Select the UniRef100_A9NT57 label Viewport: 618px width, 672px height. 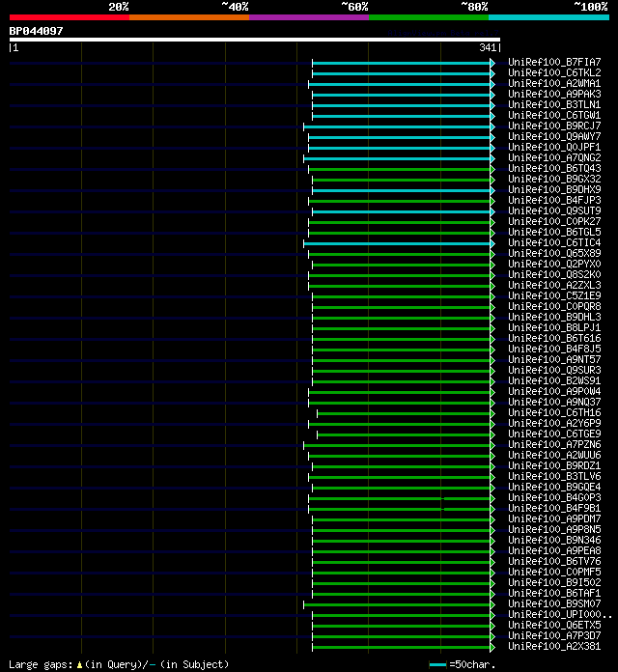coord(554,359)
